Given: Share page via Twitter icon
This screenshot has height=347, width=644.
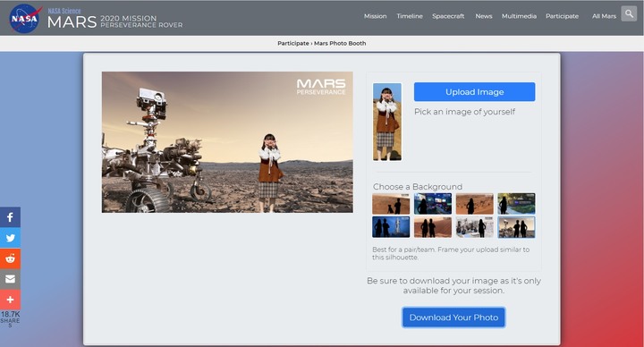Looking at the screenshot, I should 10,238.
